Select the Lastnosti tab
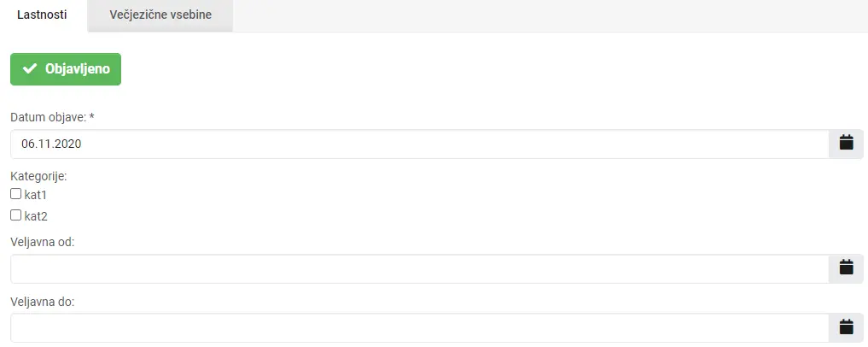 (x=43, y=15)
